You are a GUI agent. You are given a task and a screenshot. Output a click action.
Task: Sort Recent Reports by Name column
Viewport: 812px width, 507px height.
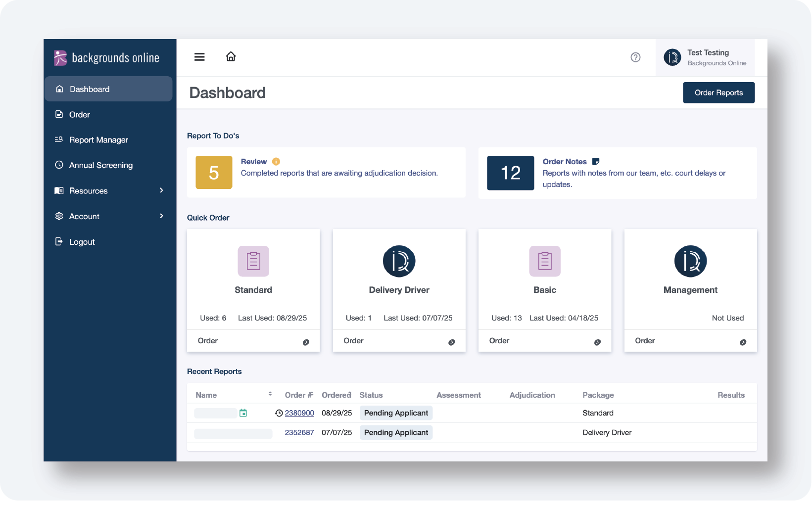click(x=270, y=394)
